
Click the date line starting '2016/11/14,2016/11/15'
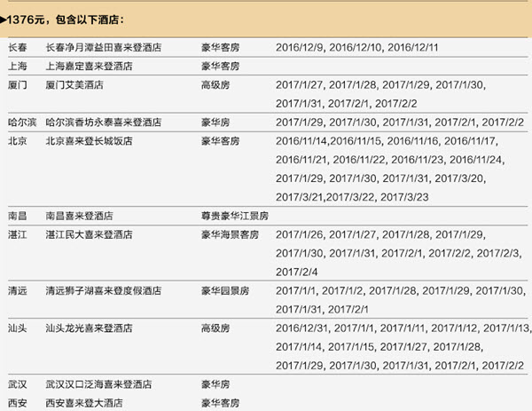coord(387,140)
